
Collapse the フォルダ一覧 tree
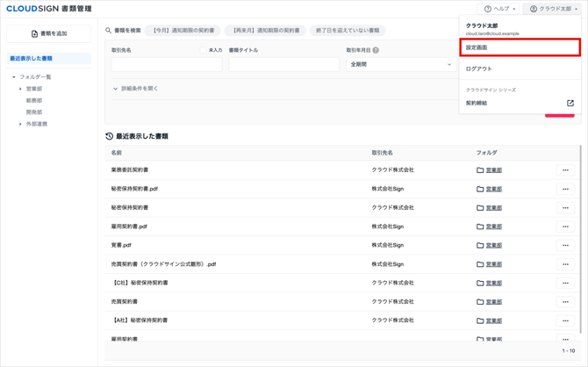[x=14, y=77]
